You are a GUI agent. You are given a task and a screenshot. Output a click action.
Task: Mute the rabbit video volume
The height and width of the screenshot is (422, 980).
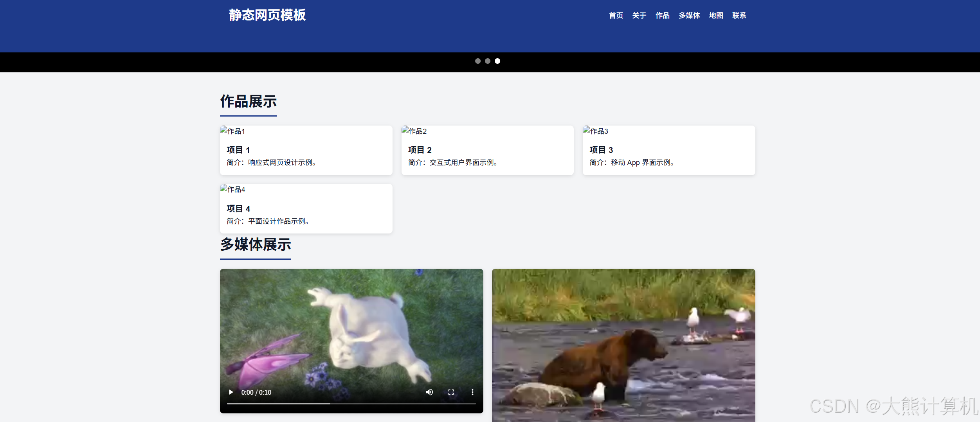(429, 392)
